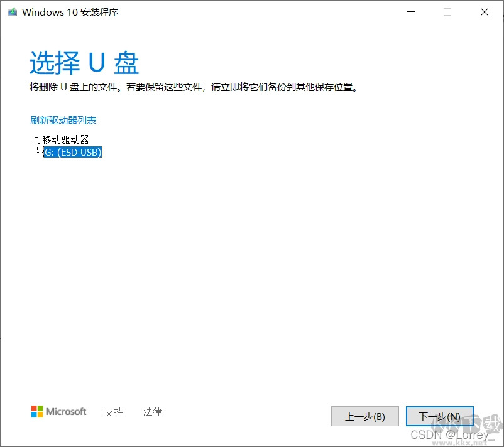The width and height of the screenshot is (504, 447).
Task: Click empty area of the drive list
Action: click(x=251, y=251)
